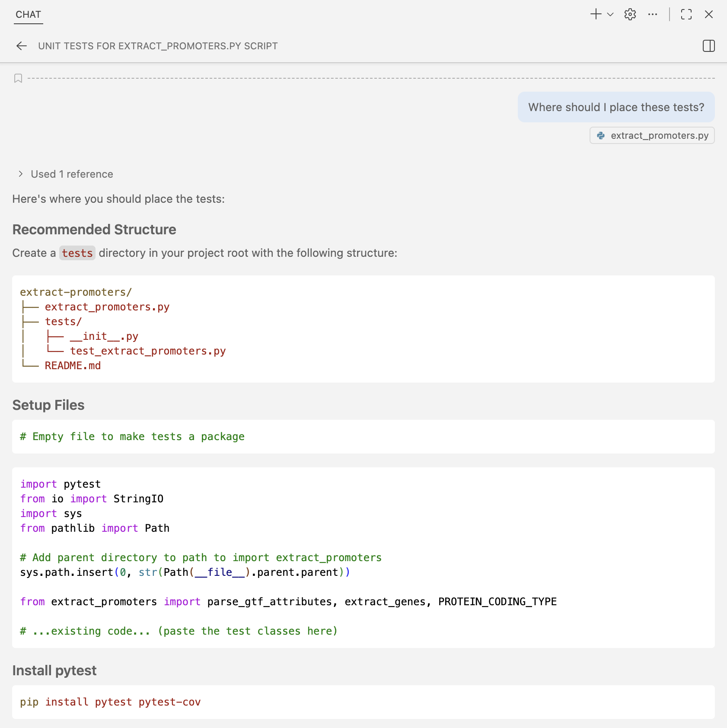This screenshot has width=727, height=728.
Task: Open the more actions ellipsis menu
Action: click(x=653, y=14)
